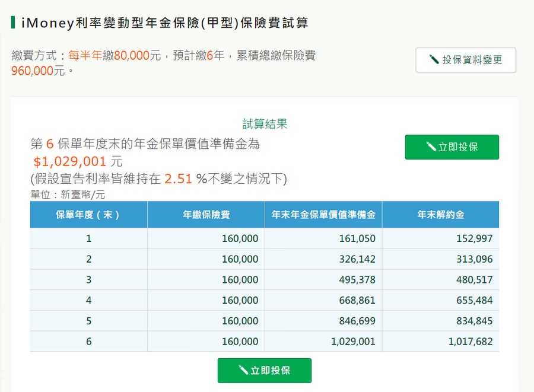Click the surrender value 313,096
534x392 pixels.
[475, 259]
